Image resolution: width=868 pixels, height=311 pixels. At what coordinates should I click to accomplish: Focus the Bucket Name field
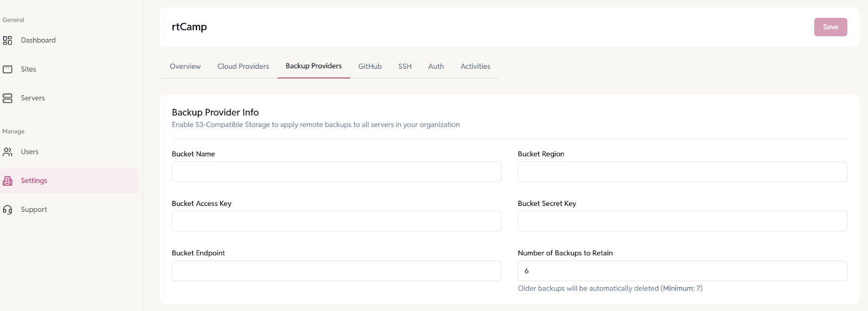[336, 172]
